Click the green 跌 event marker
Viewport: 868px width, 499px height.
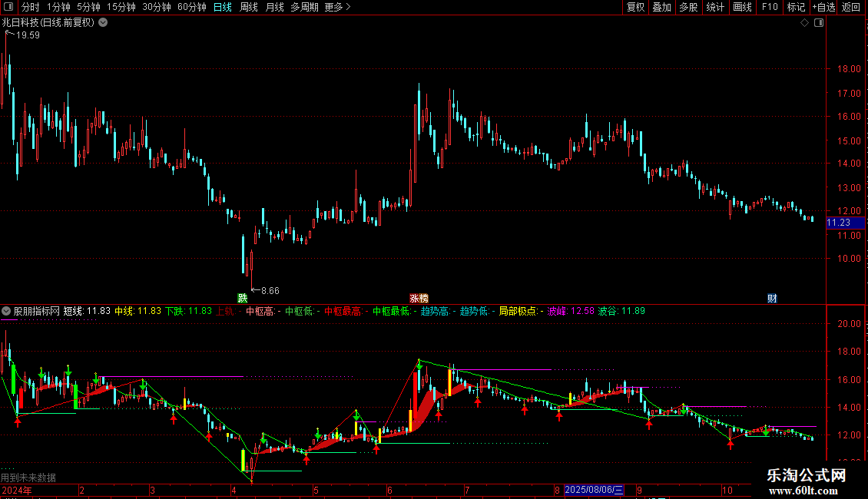coord(243,298)
